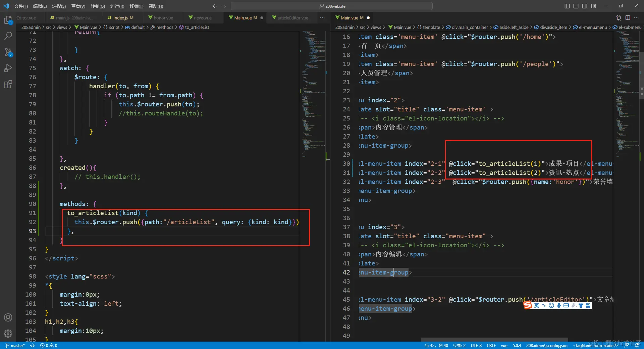Click the feedback icon in status bar

coord(627,345)
